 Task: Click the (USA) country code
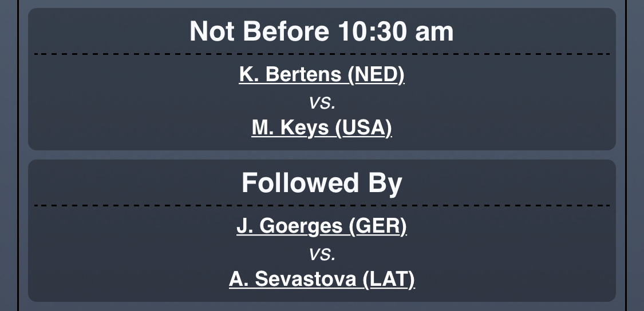coord(364,128)
